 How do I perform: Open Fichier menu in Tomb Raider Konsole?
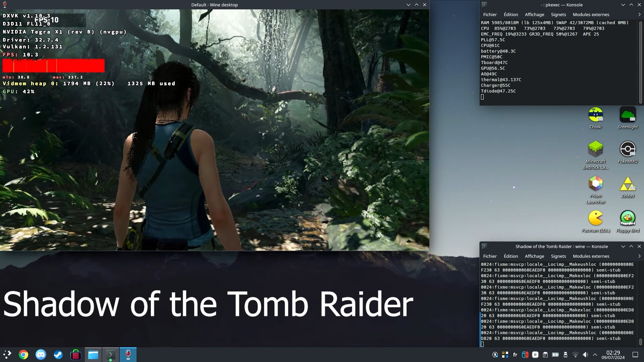490,256
